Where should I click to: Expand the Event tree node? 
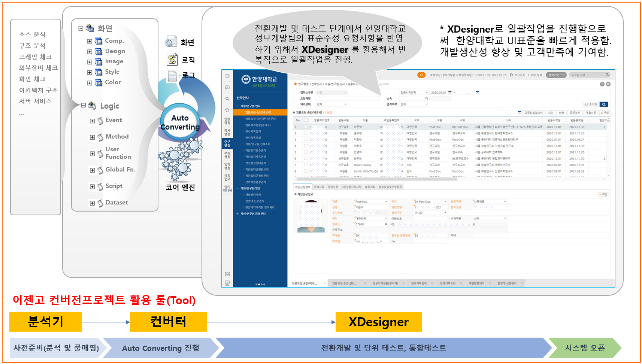point(92,121)
